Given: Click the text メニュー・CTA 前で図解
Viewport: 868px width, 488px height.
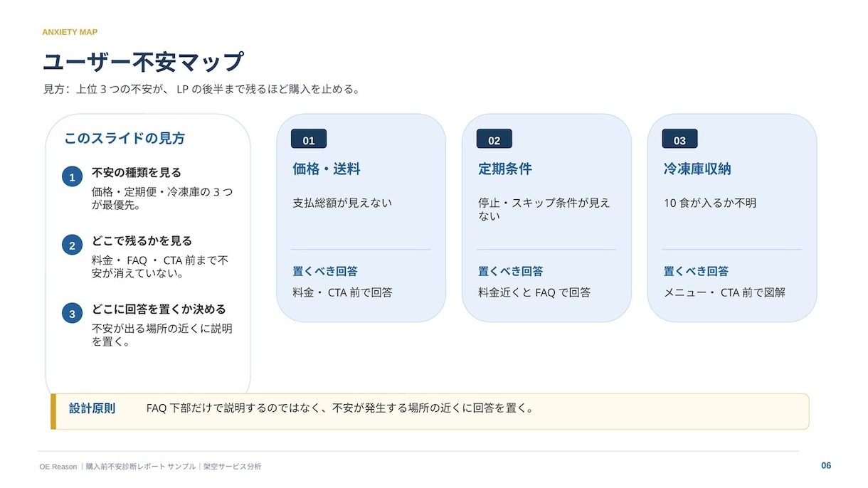Looking at the screenshot, I should (x=724, y=292).
